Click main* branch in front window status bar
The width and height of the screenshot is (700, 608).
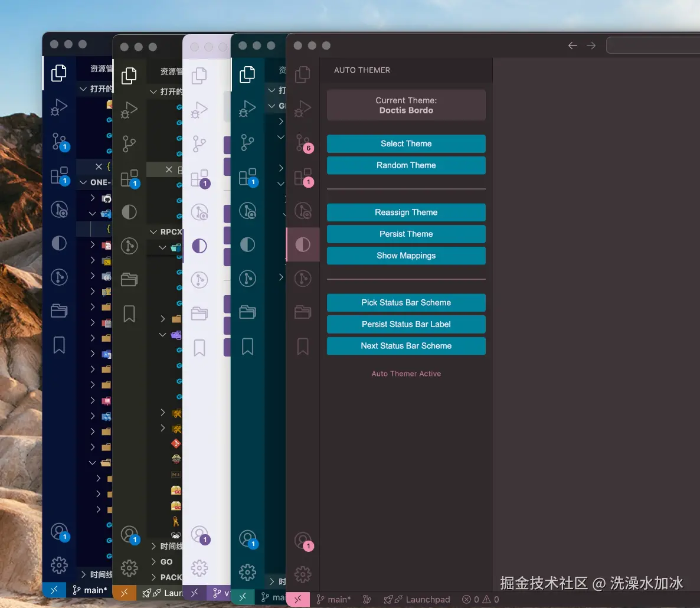[333, 600]
